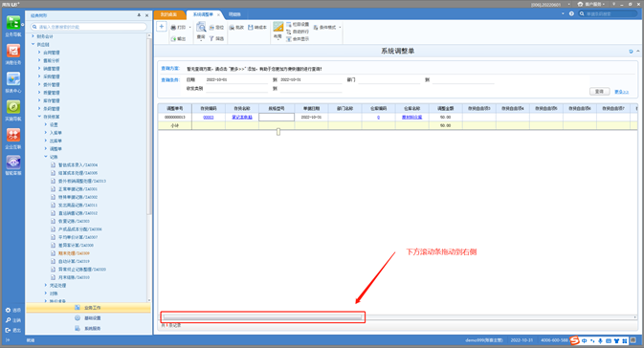Click the 查询 magnifier icon in toolbar
Image resolution: width=644 pixels, height=348 pixels.
pyautogui.click(x=201, y=28)
